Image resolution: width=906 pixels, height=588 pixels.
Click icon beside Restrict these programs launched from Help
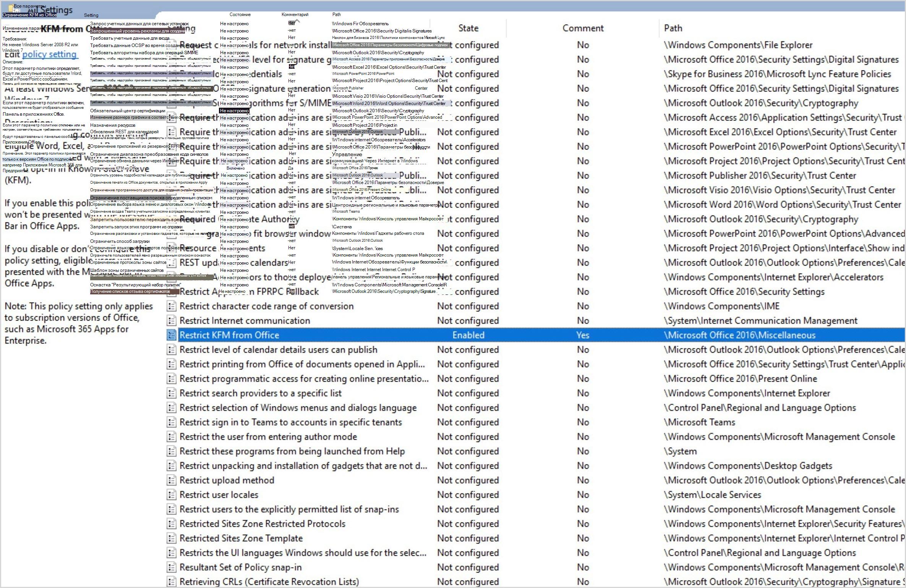[172, 451]
